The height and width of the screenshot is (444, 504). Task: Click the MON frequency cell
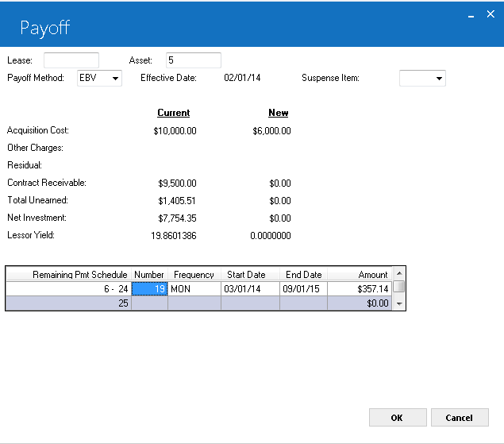click(194, 288)
